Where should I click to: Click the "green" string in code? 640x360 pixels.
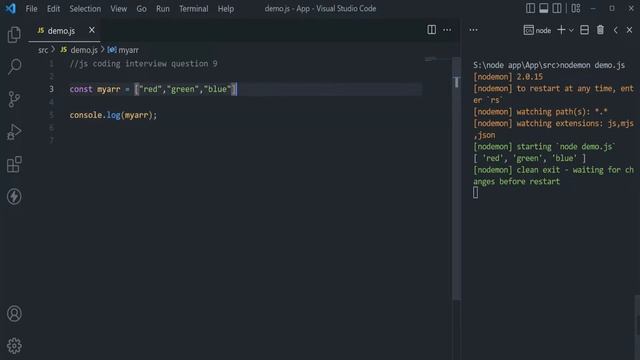click(x=182, y=89)
